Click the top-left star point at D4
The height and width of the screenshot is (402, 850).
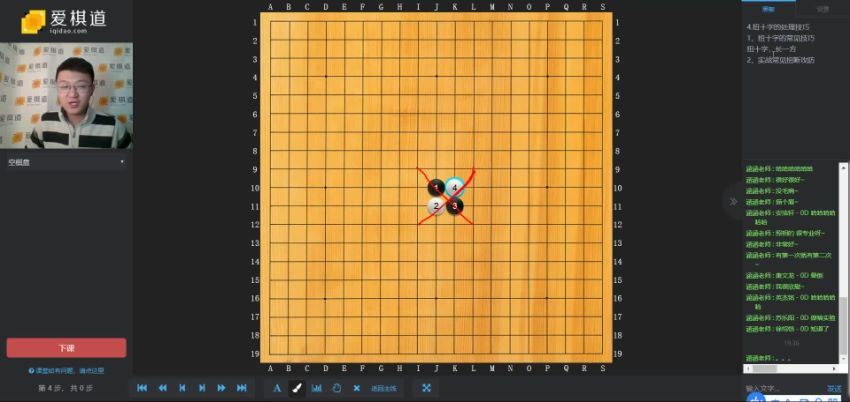(326, 76)
